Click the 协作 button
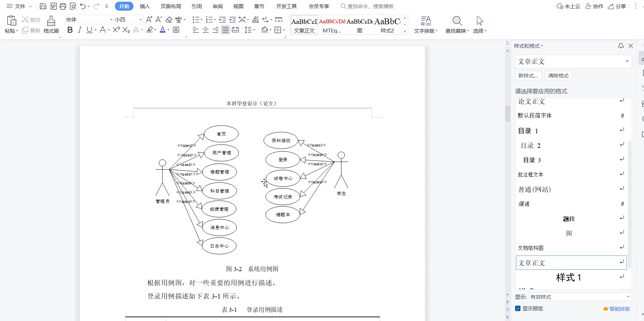This screenshot has width=644, height=321. (x=595, y=6)
